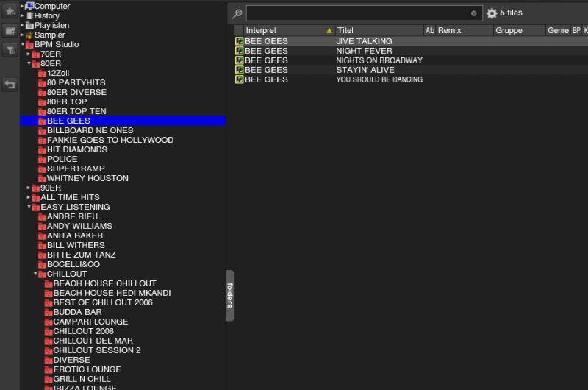Expand the ALL TIME HITS folder
588x390 pixels.
[29, 197]
